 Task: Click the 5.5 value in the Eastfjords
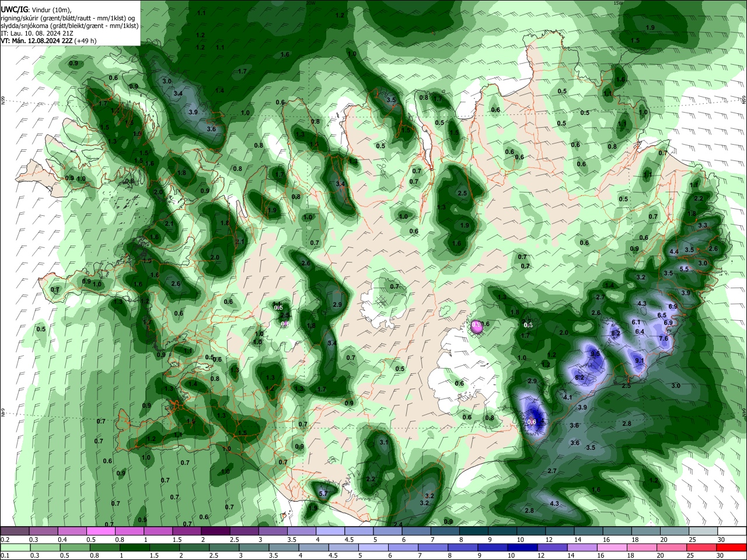(x=685, y=269)
